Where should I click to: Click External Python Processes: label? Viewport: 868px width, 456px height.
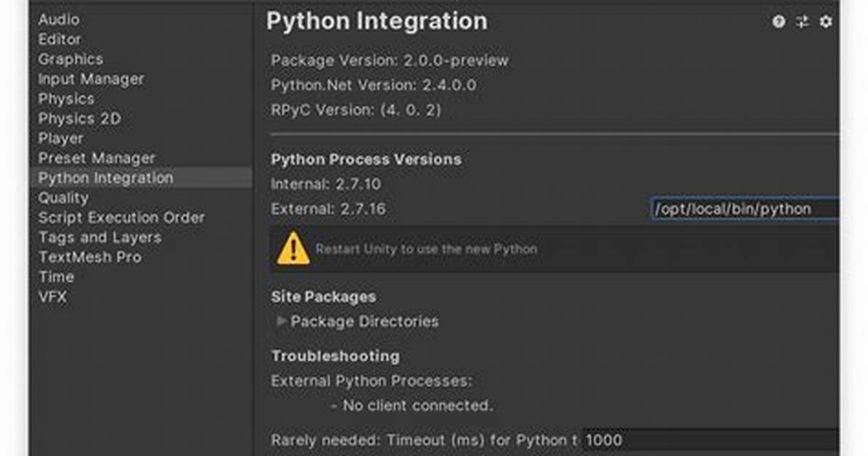[x=372, y=381]
